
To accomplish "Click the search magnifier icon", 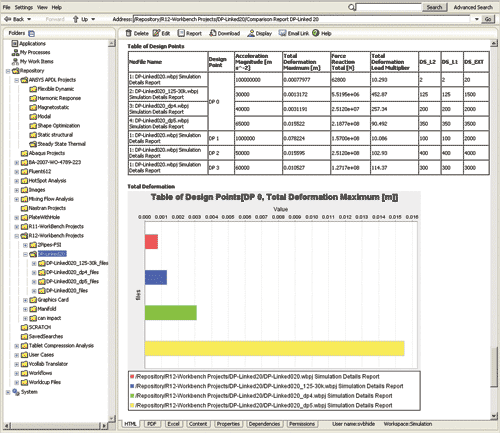I will pyautogui.click(x=351, y=7).
